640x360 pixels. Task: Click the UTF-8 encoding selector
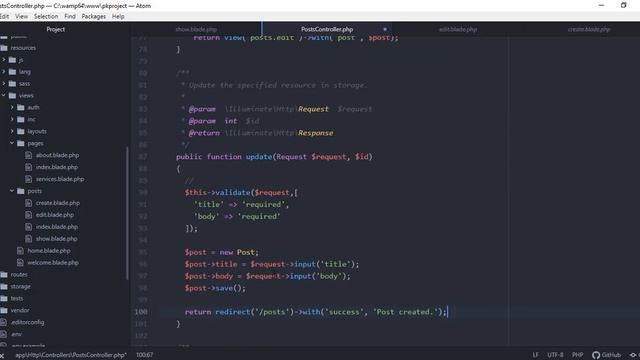pyautogui.click(x=555, y=355)
